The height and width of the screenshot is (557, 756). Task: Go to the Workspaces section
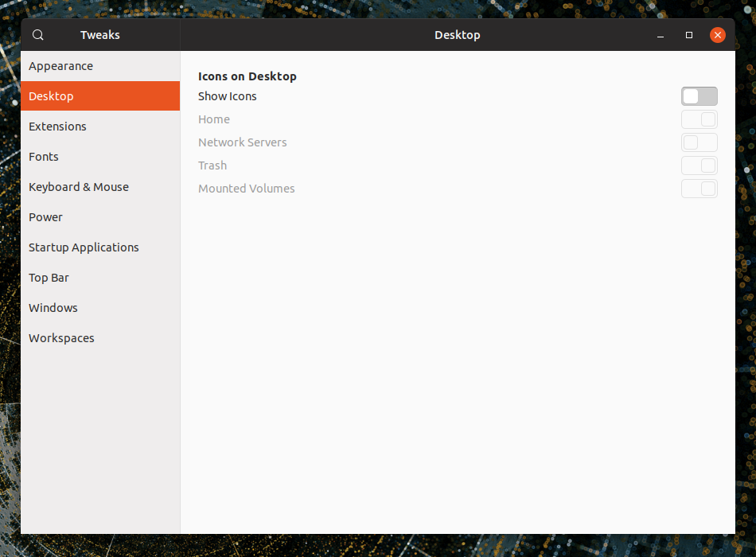pyautogui.click(x=100, y=338)
